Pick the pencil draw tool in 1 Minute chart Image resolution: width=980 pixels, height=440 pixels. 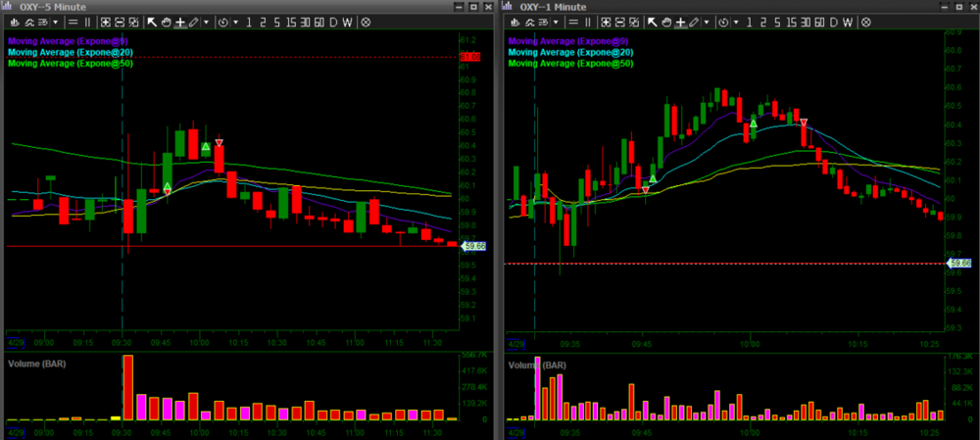(693, 21)
